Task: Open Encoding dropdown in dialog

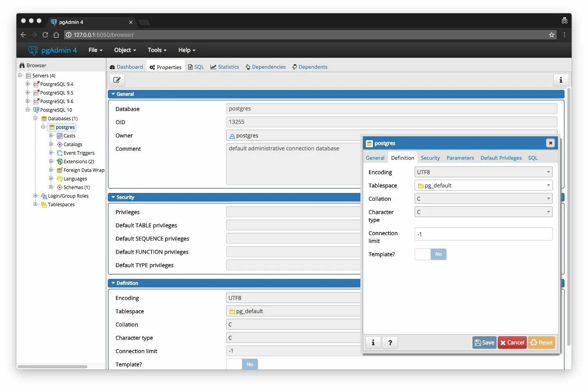Action: point(483,172)
